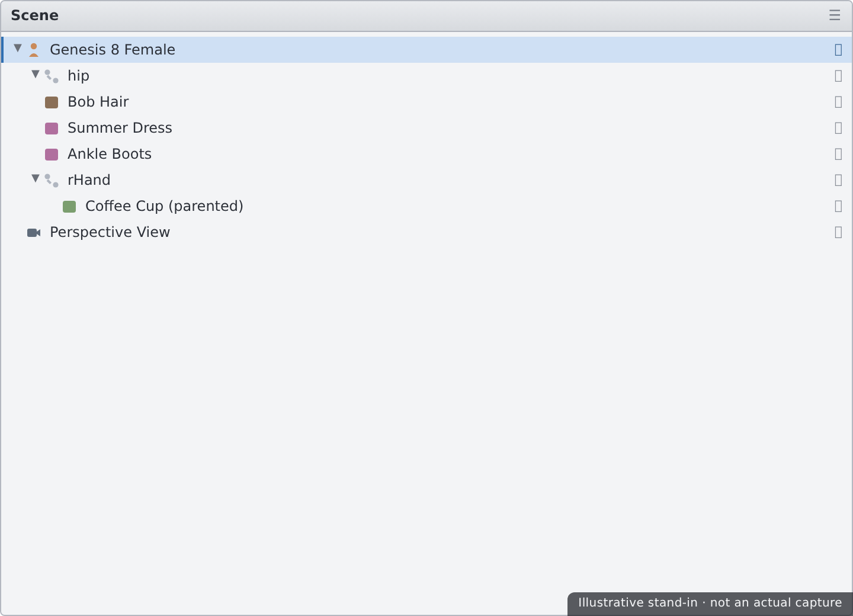Screen dimensions: 853x616
Task: Click the Genesis 8 Female figure icon
Action: (34, 50)
